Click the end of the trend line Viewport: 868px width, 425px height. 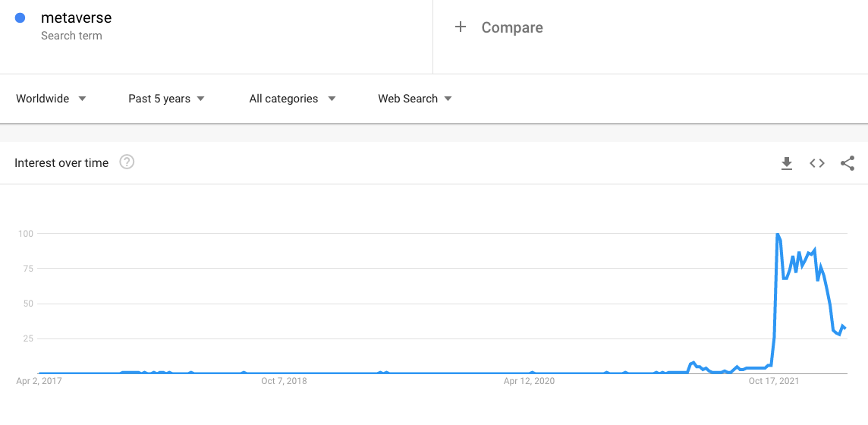click(x=845, y=328)
